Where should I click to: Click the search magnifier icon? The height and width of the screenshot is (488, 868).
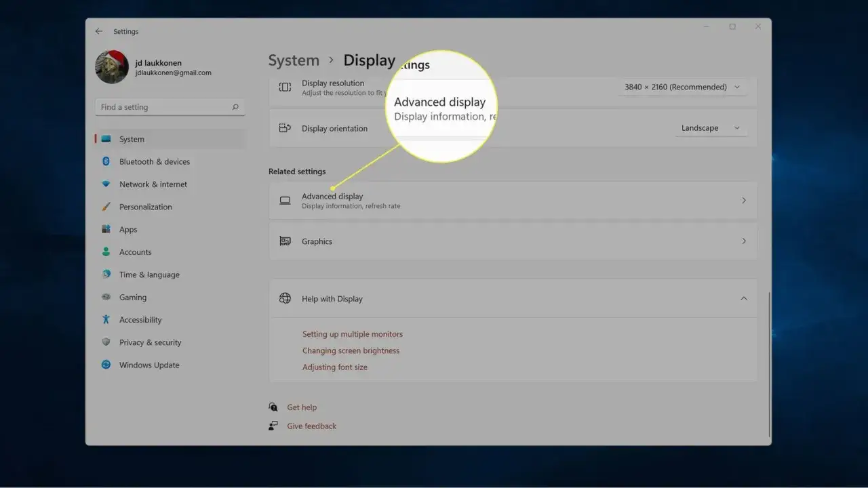235,107
